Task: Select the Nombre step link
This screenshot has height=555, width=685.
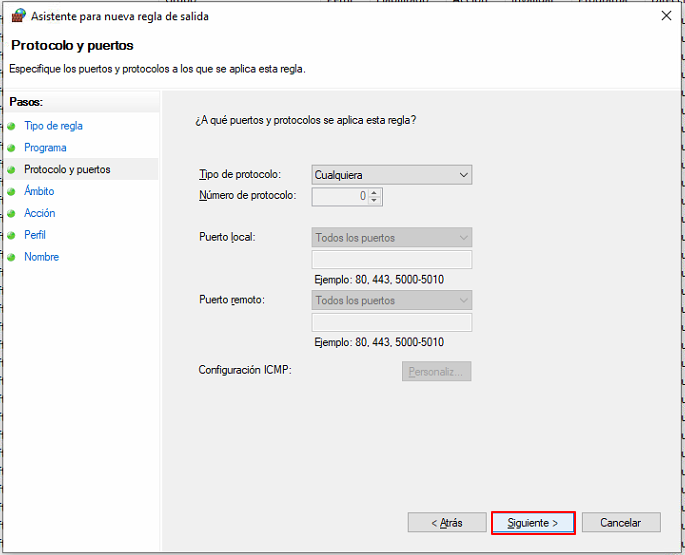Action: coord(42,257)
